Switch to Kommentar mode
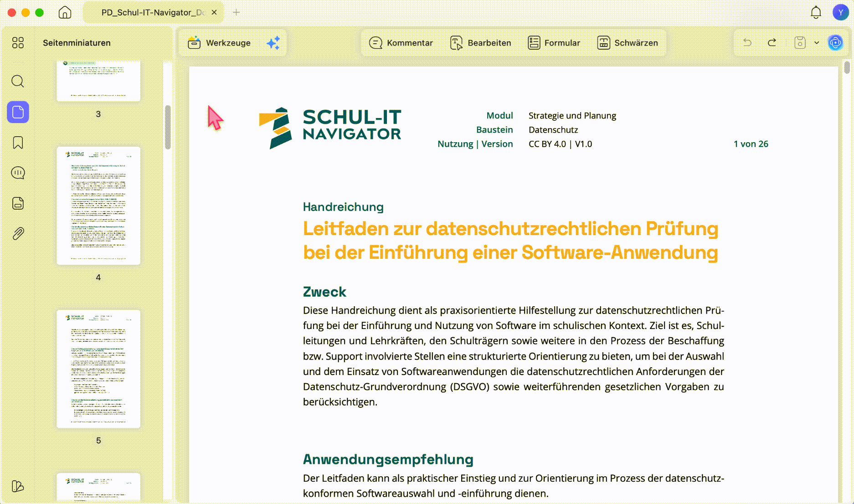The width and height of the screenshot is (854, 504). pyautogui.click(x=401, y=43)
